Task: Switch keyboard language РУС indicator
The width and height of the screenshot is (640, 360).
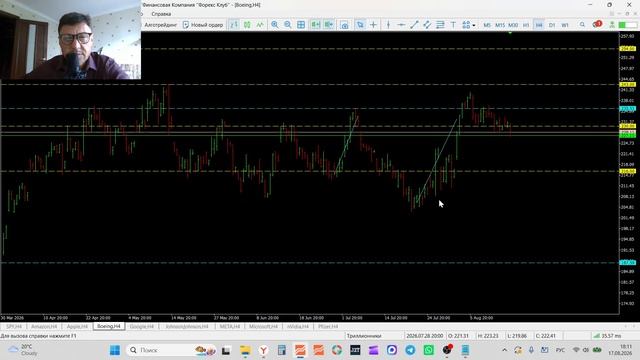Action: coord(560,350)
